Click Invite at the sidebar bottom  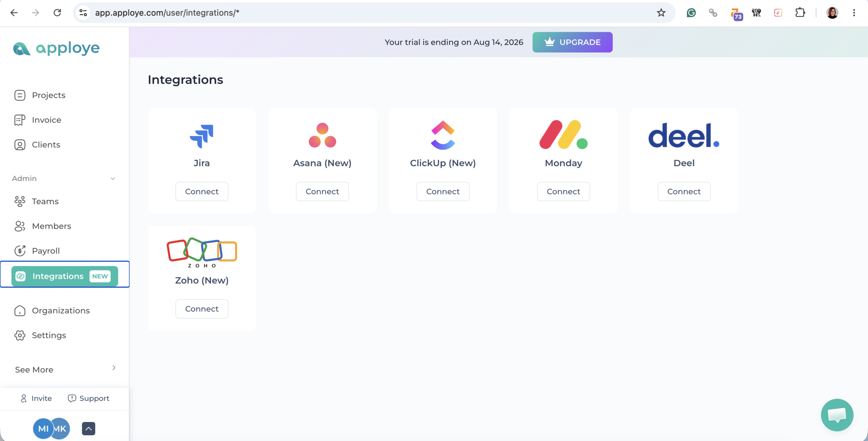(x=36, y=398)
